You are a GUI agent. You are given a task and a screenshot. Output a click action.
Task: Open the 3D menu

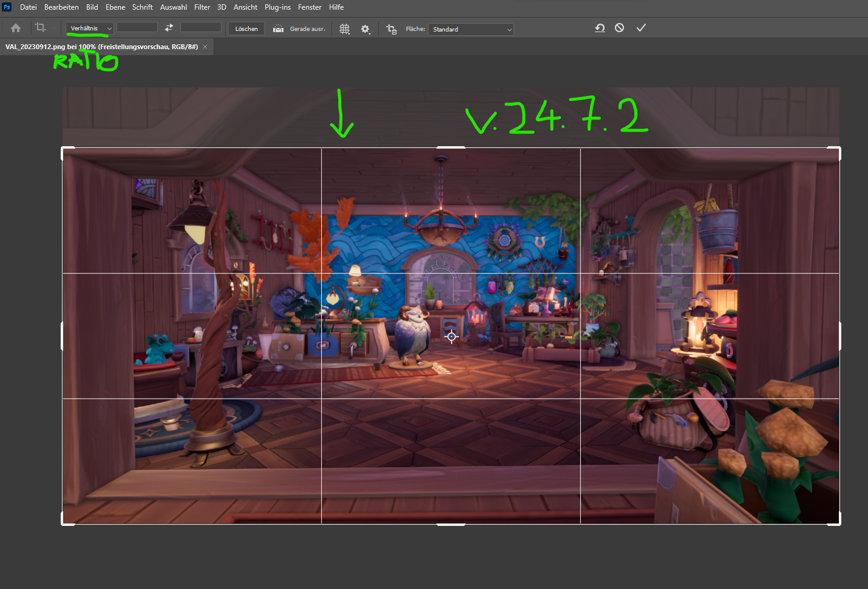(222, 7)
